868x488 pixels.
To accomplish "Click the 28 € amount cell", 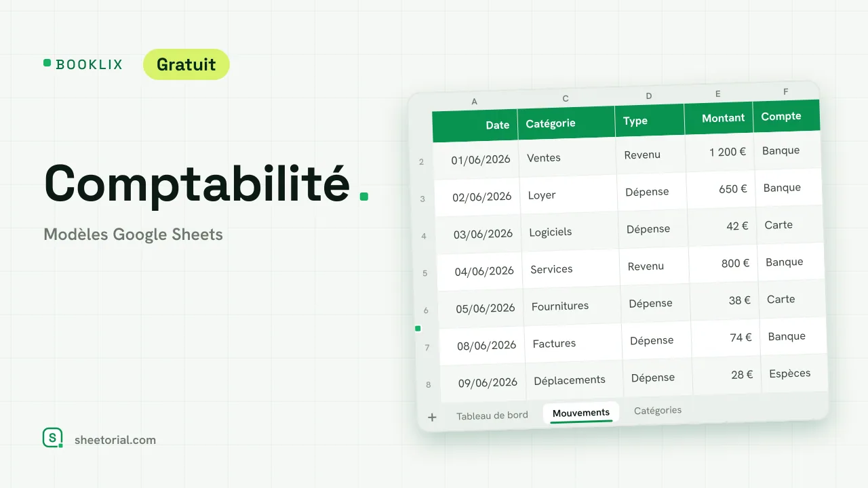I will [727, 375].
